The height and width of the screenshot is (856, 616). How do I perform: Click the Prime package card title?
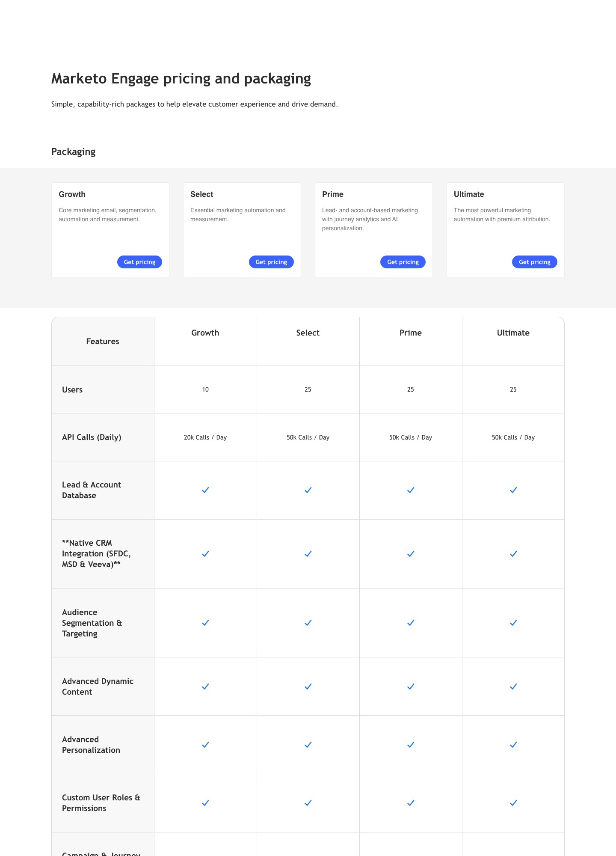coord(333,194)
